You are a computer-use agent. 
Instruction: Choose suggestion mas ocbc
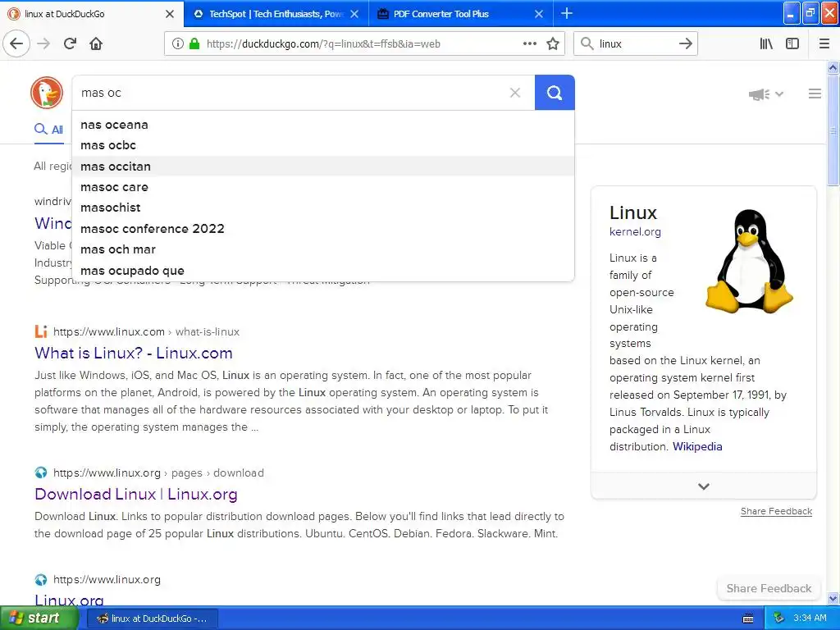click(323, 145)
